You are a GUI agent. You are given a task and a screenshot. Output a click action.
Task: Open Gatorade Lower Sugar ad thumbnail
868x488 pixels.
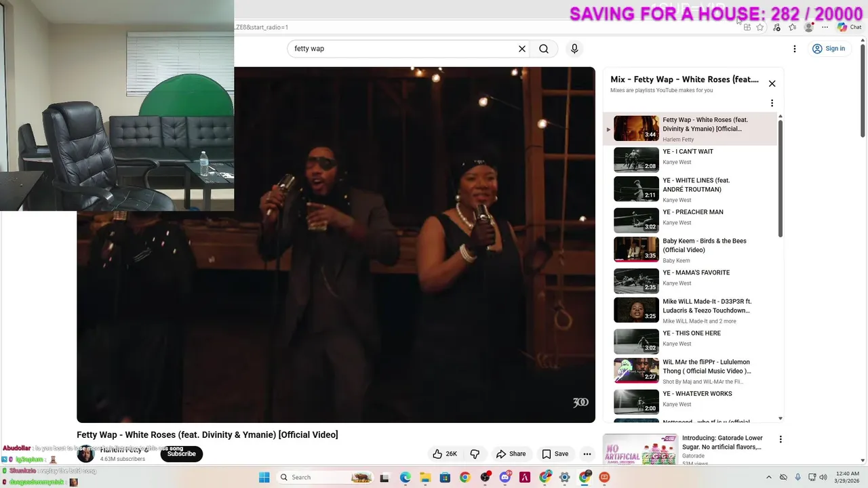click(639, 450)
